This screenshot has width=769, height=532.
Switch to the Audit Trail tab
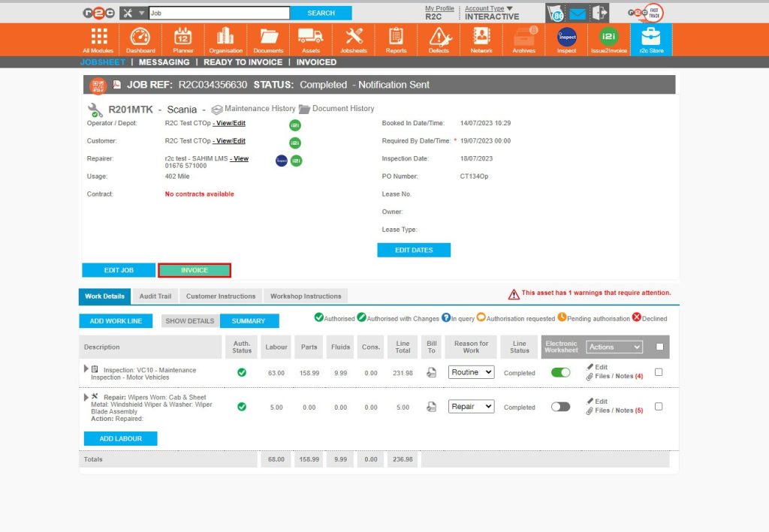(155, 296)
